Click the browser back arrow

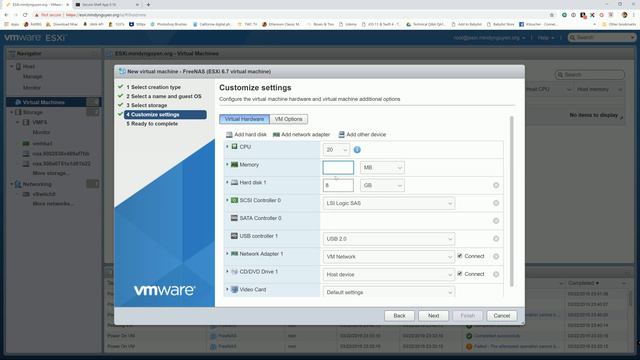[6, 15]
